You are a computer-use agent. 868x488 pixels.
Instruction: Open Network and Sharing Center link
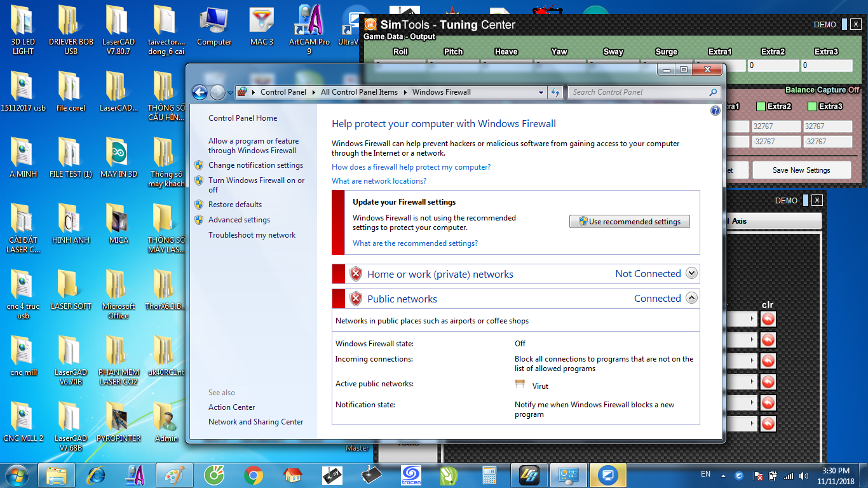tap(255, 422)
